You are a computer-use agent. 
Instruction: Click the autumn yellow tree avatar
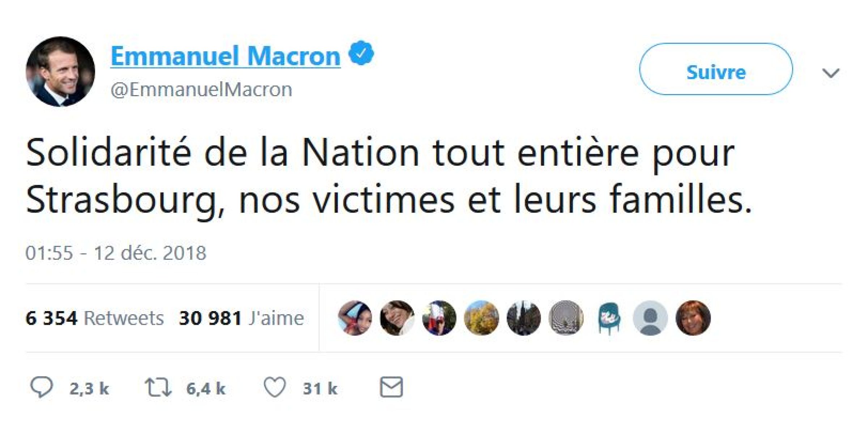tap(481, 318)
